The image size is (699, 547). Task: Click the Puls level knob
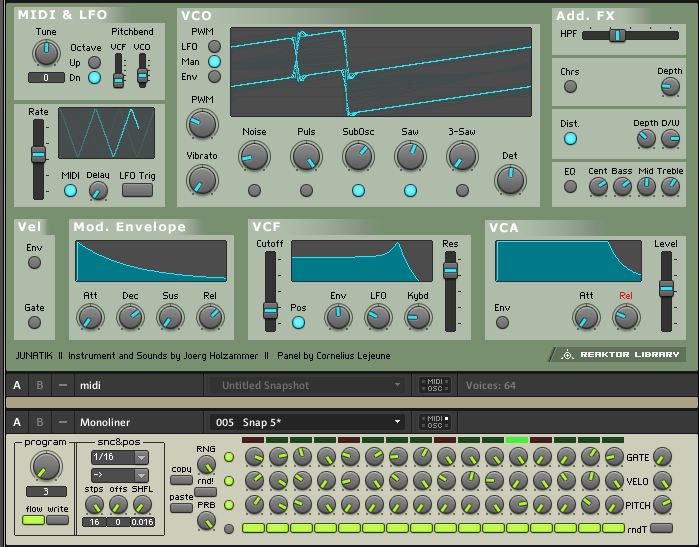[x=306, y=156]
